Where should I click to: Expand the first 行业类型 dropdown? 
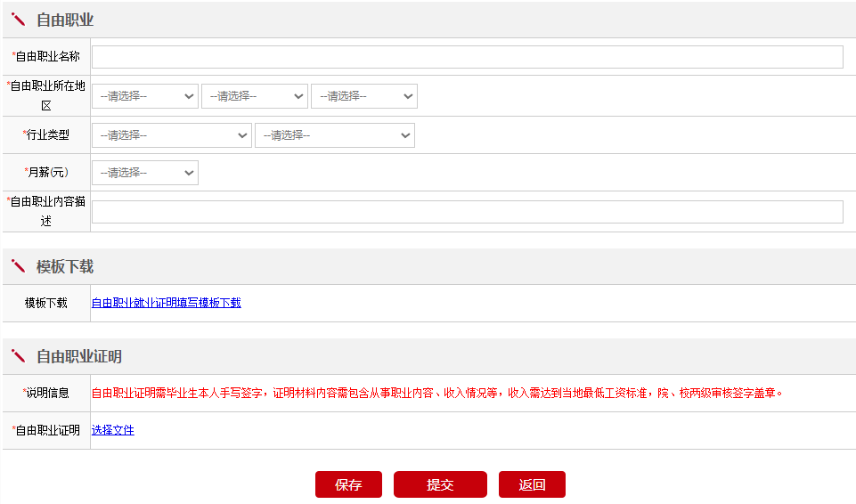coord(171,135)
